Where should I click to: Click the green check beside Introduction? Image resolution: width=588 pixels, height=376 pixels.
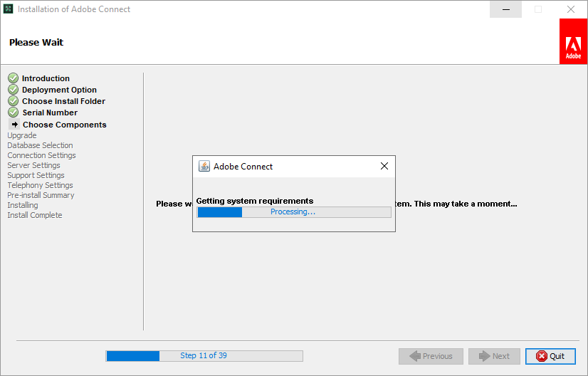tap(13, 78)
